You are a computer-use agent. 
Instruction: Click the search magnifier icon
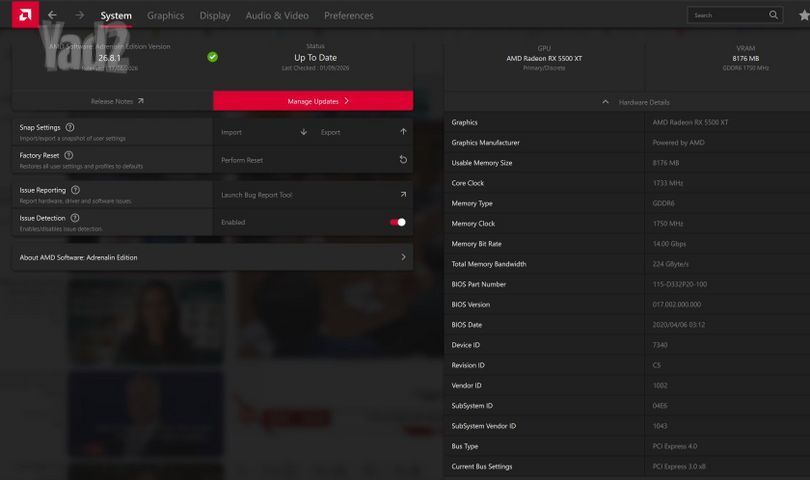(773, 15)
